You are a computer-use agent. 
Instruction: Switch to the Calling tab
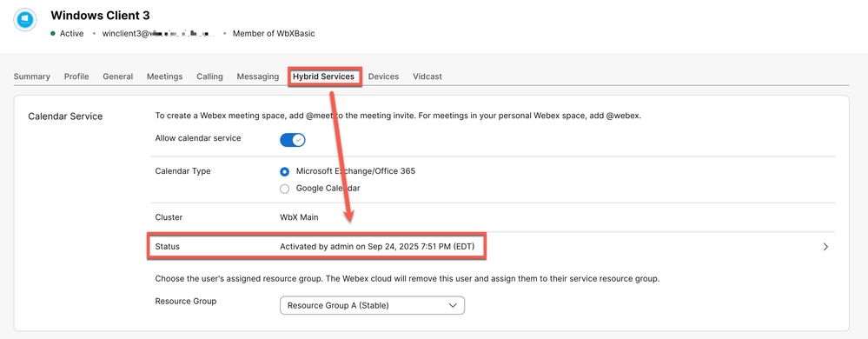click(209, 76)
